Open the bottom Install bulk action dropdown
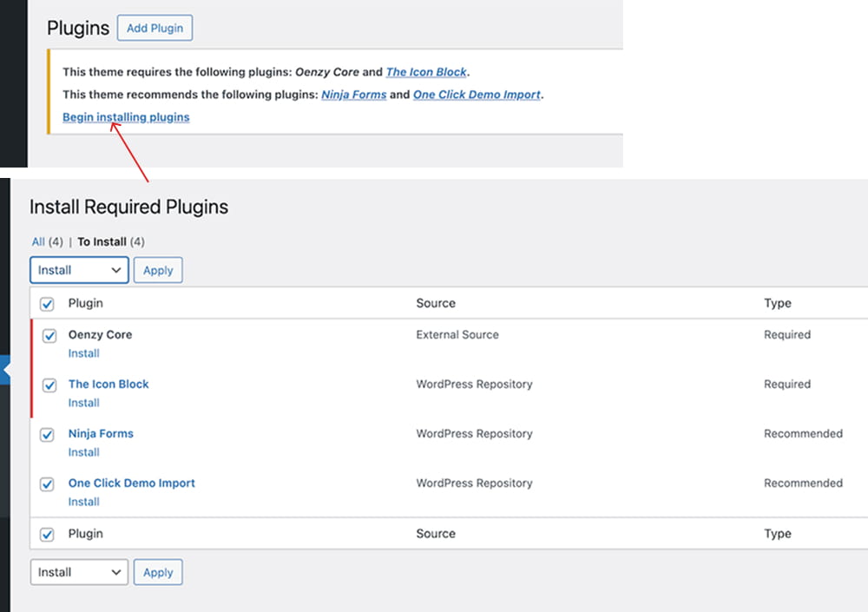 click(78, 572)
